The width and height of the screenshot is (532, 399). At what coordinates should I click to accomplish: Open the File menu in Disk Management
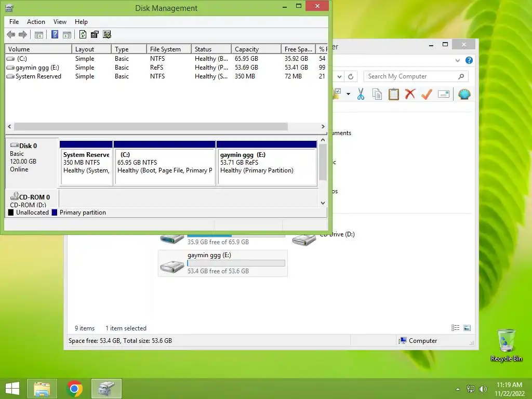click(14, 22)
